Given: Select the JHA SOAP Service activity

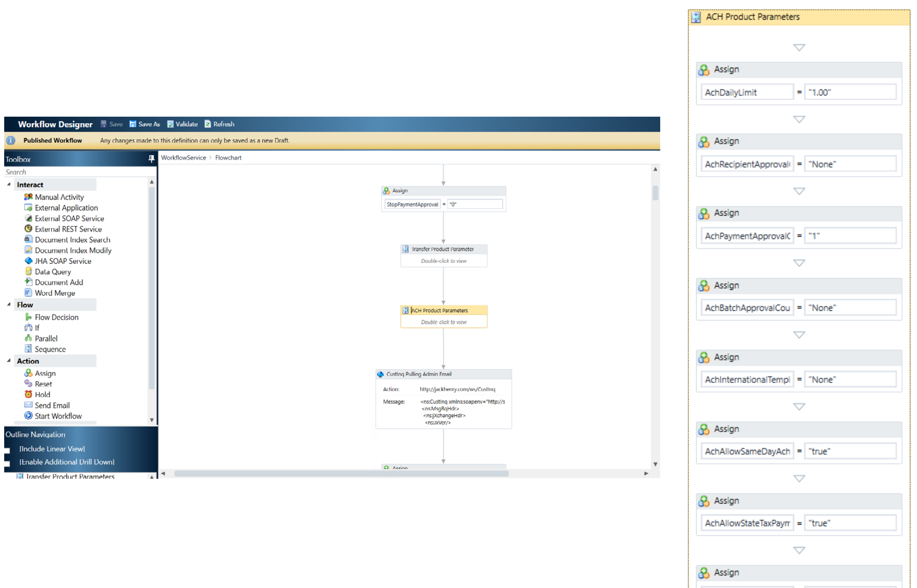Looking at the screenshot, I should click(x=63, y=261).
